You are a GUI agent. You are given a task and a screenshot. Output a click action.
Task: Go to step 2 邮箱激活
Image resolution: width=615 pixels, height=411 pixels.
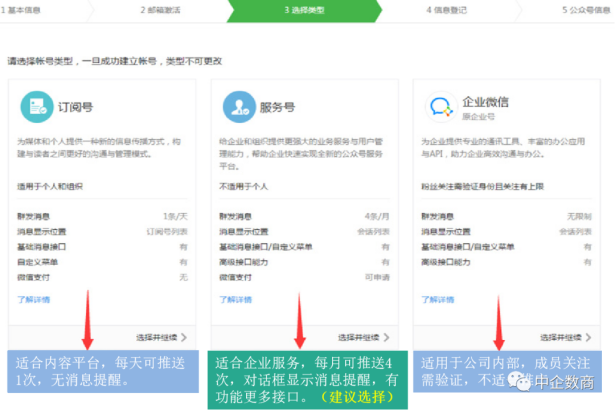tap(163, 11)
